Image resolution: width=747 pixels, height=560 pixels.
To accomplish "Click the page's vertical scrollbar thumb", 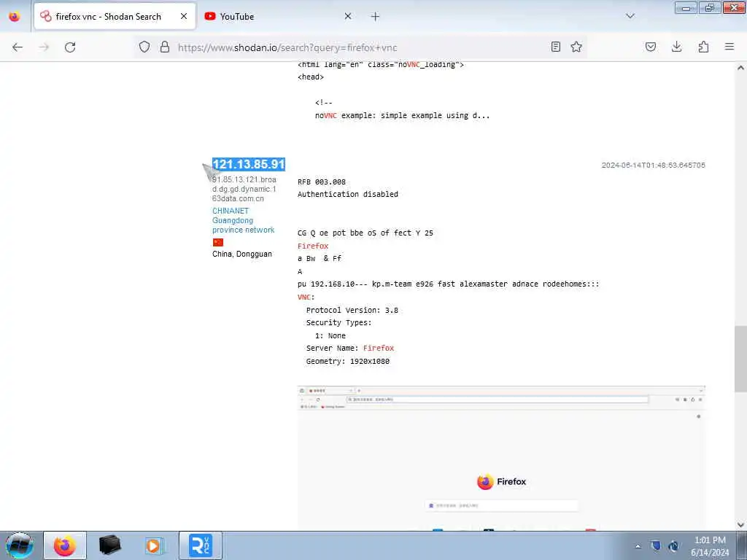I will [740, 359].
